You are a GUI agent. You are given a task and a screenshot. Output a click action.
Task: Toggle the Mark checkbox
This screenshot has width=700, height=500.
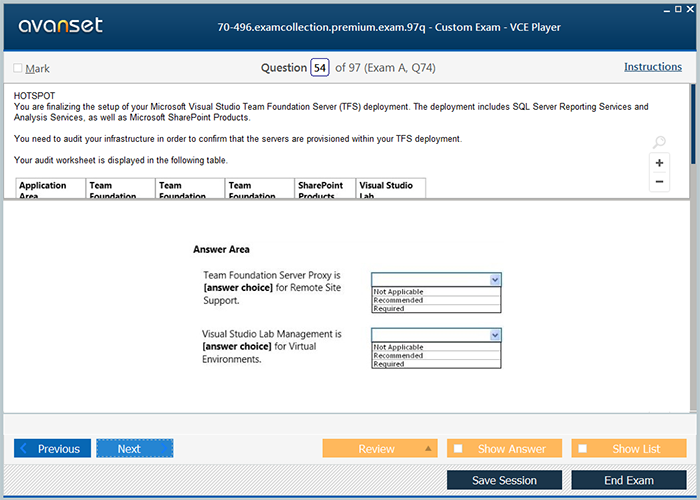[18, 68]
